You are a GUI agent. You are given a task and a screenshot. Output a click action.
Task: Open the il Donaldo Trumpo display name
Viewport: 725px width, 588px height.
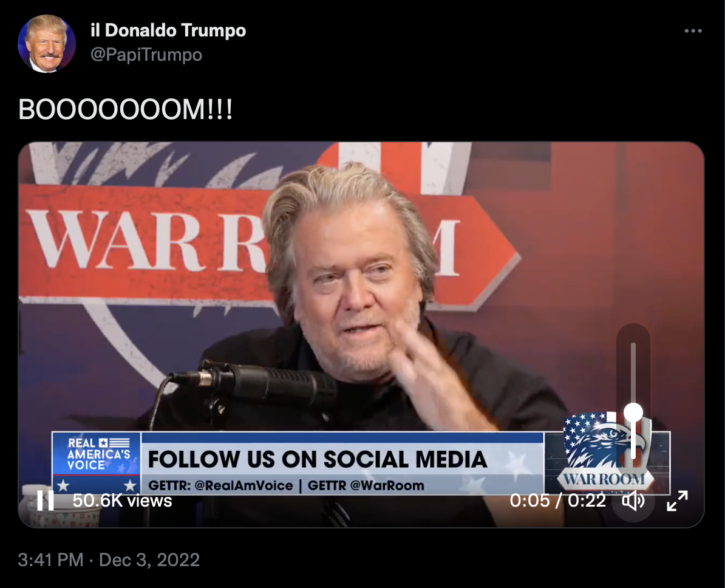click(x=168, y=30)
